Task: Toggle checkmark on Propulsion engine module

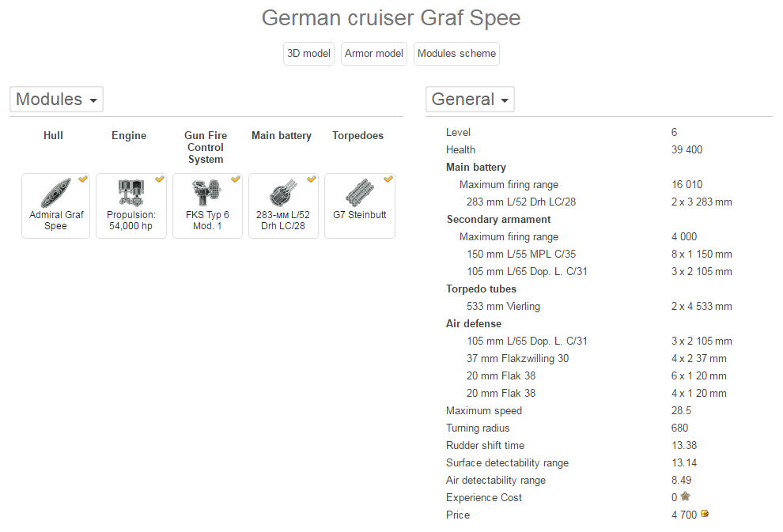Action: [x=160, y=179]
